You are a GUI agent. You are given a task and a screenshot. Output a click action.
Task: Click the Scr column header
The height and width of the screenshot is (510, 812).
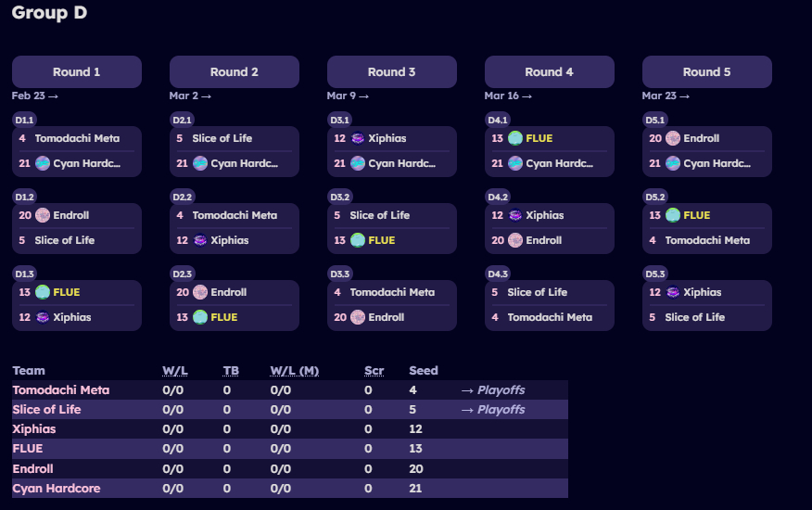pos(374,371)
